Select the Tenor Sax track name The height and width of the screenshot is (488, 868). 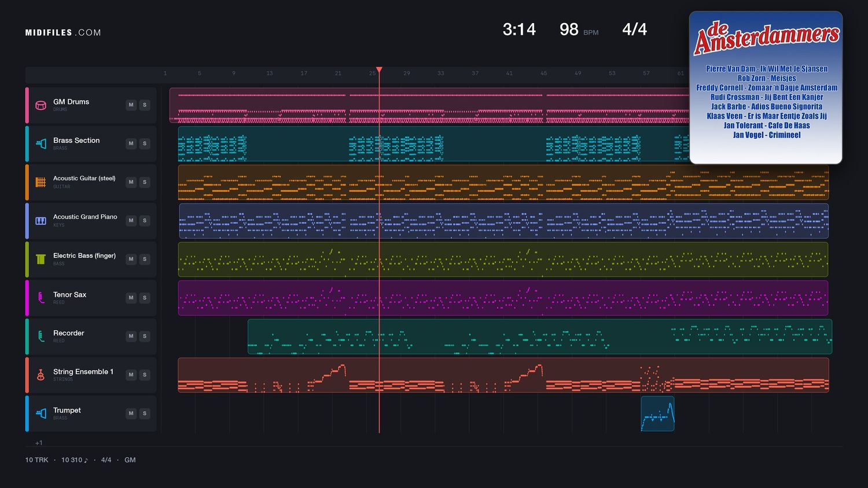click(70, 295)
